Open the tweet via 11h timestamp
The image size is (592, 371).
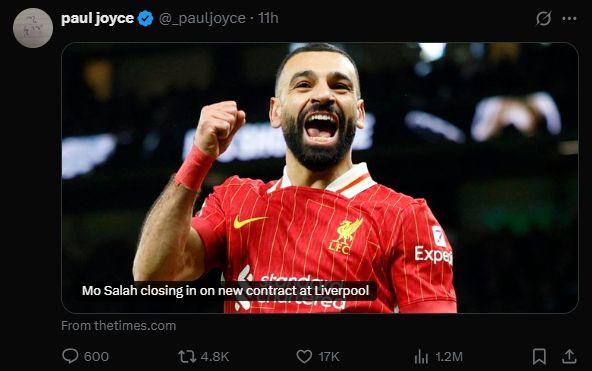coord(268,18)
